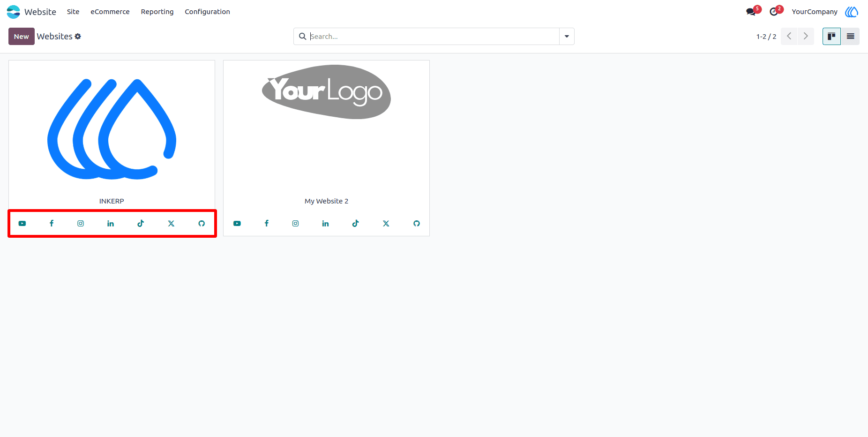Open the YourCompany user menu
Viewport: 868px width, 437px height.
(815, 12)
